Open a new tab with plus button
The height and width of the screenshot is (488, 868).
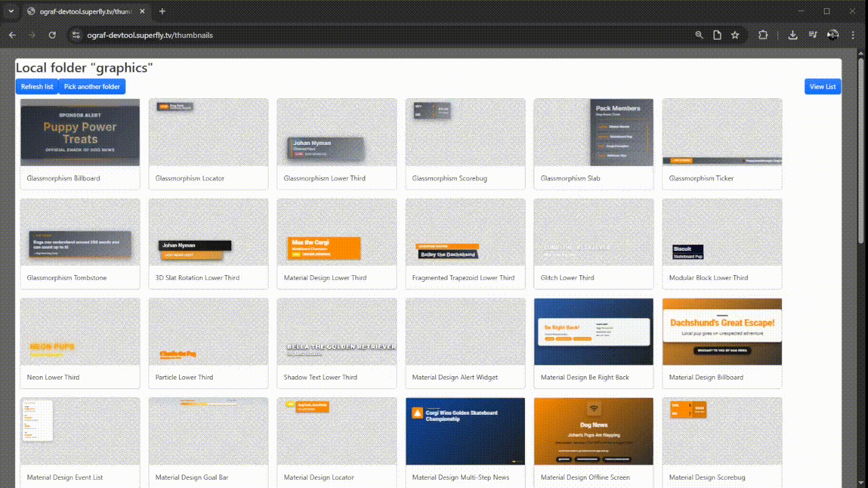pos(162,12)
